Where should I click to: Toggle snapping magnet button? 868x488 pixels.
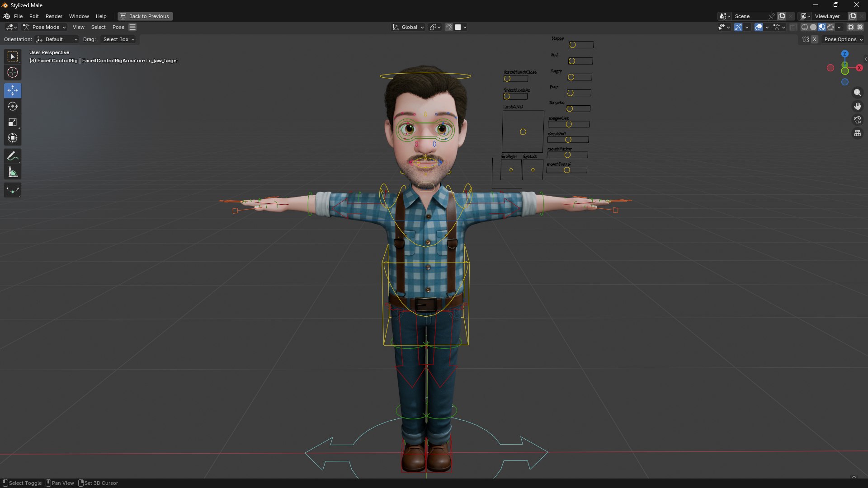pyautogui.click(x=449, y=27)
